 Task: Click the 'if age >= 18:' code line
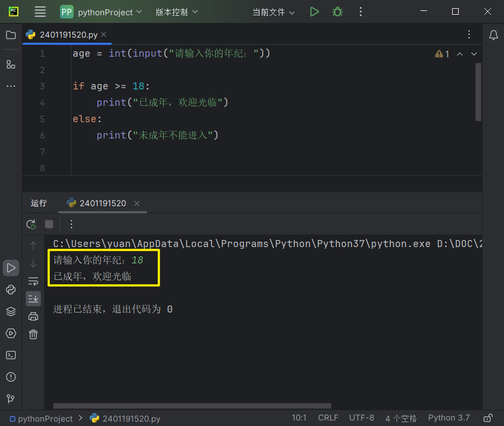coord(111,86)
